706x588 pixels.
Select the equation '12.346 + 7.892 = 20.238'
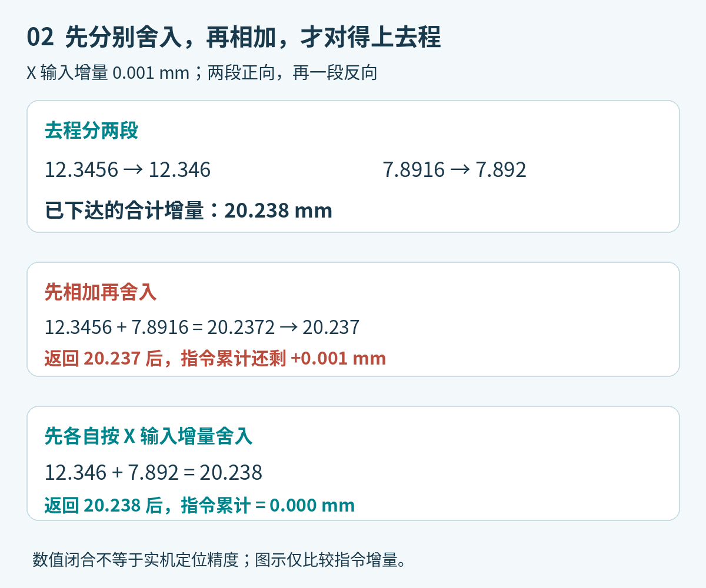(x=154, y=472)
